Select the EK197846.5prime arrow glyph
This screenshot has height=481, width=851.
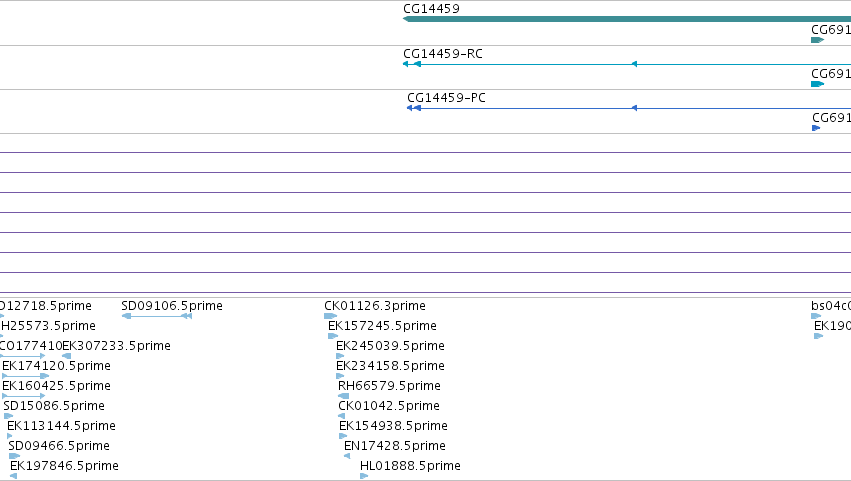click(14, 476)
